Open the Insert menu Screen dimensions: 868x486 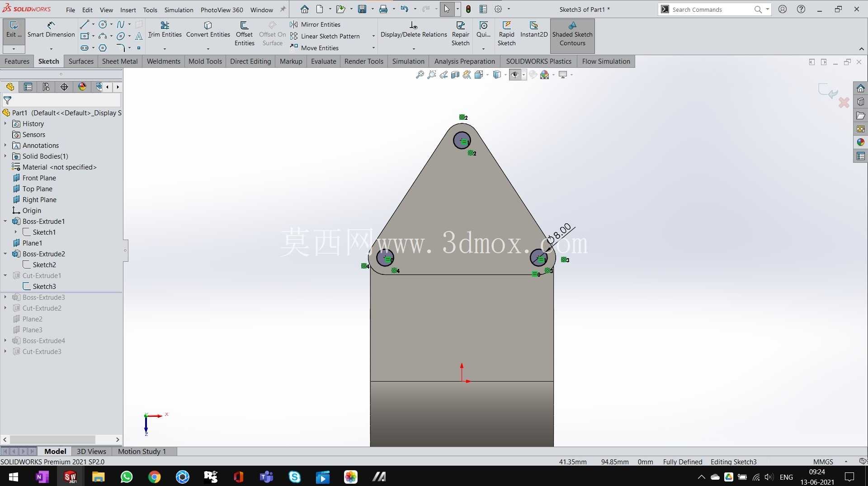click(x=128, y=9)
